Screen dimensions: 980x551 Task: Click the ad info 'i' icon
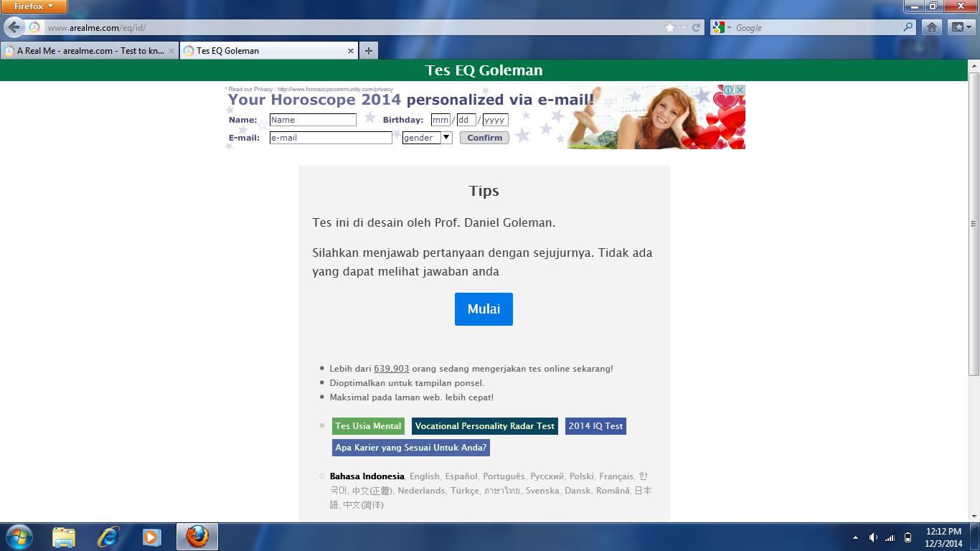[x=727, y=90]
